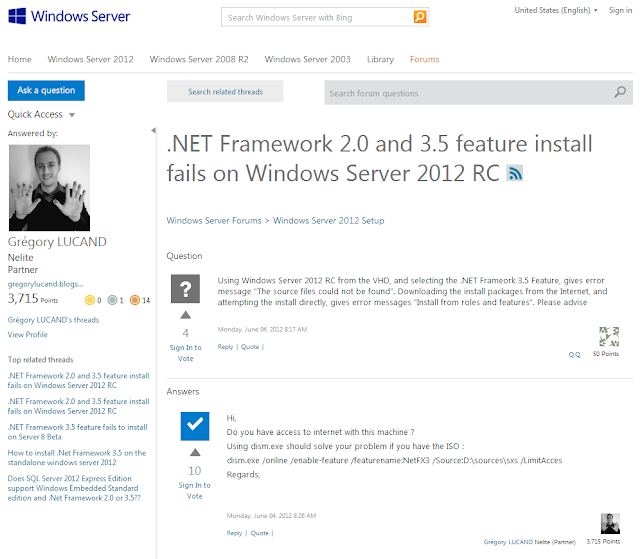The image size is (640, 559).
Task: Open the Windows Server 2012 menu tab
Action: [x=90, y=59]
